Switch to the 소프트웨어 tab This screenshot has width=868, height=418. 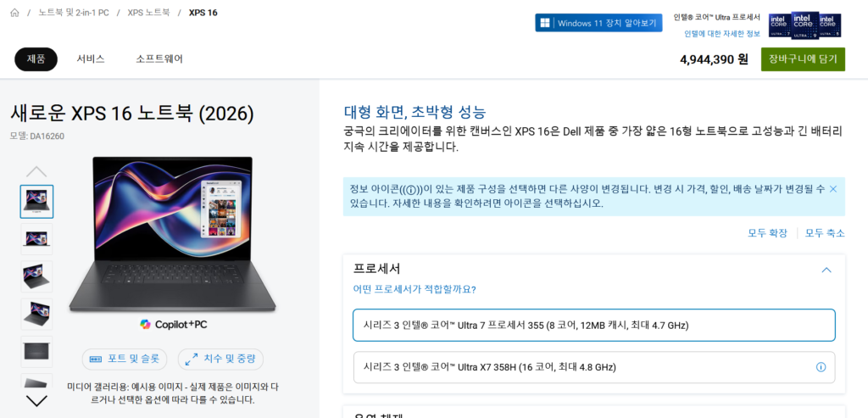(x=159, y=59)
